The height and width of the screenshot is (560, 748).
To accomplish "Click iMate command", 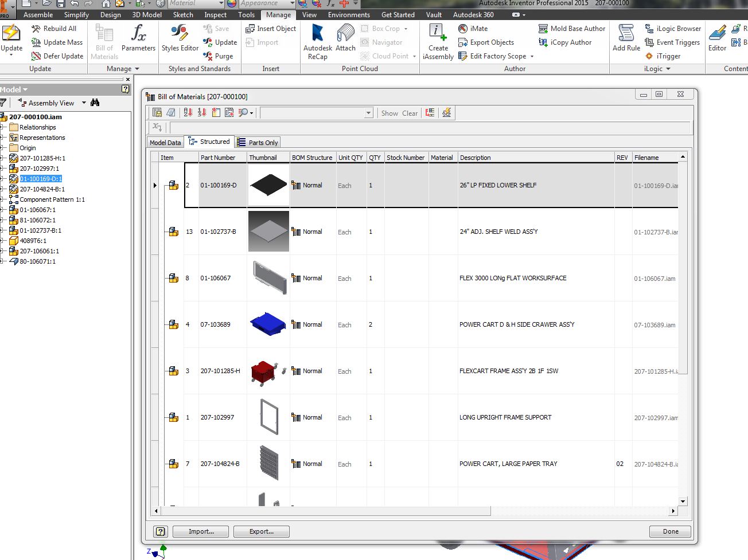I will point(473,29).
